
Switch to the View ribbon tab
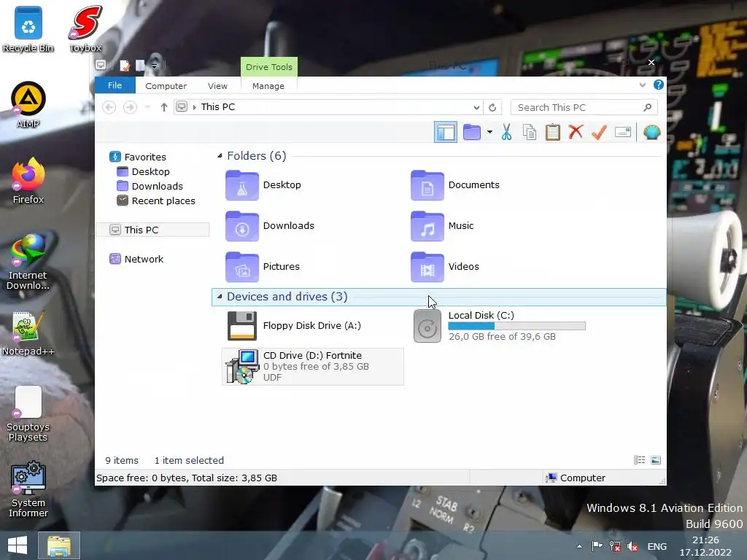pos(217,86)
